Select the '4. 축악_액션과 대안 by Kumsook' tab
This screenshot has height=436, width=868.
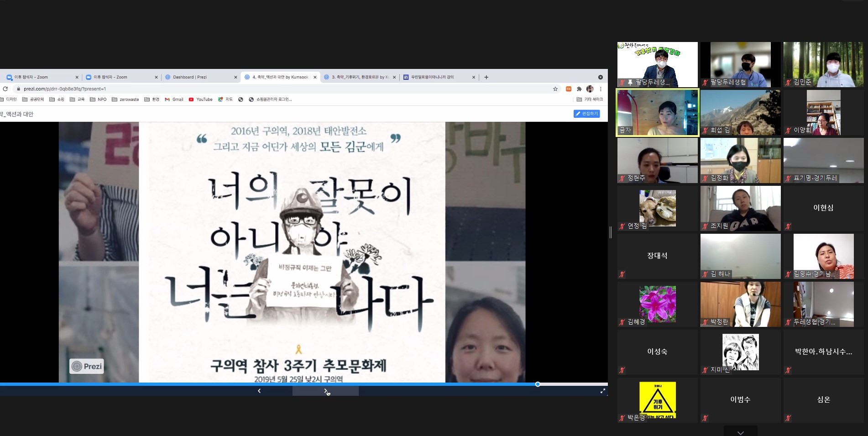280,77
